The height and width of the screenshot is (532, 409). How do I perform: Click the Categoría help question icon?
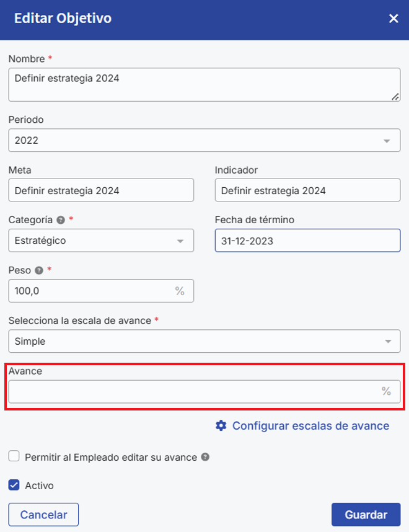[61, 220]
